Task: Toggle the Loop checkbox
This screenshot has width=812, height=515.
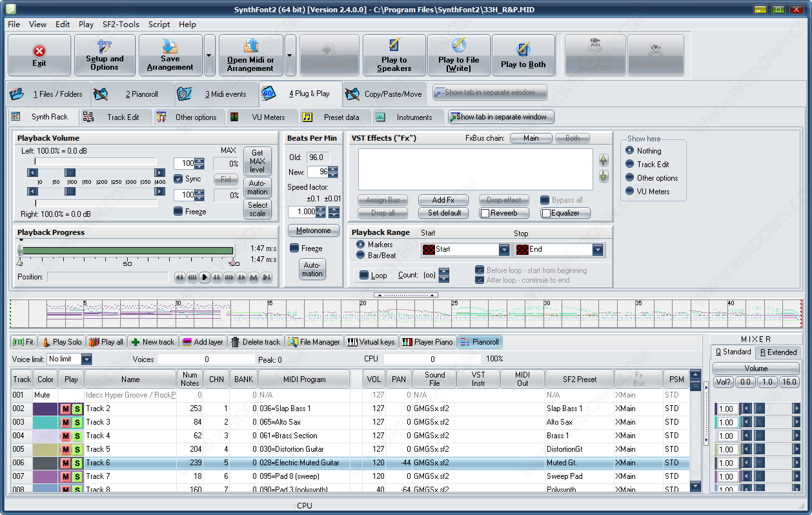Action: point(363,275)
